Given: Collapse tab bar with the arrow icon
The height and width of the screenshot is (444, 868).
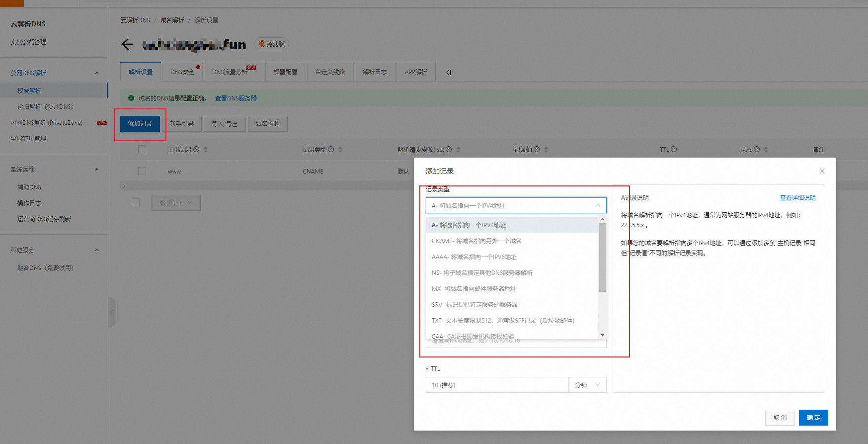Looking at the screenshot, I should 449,73.
